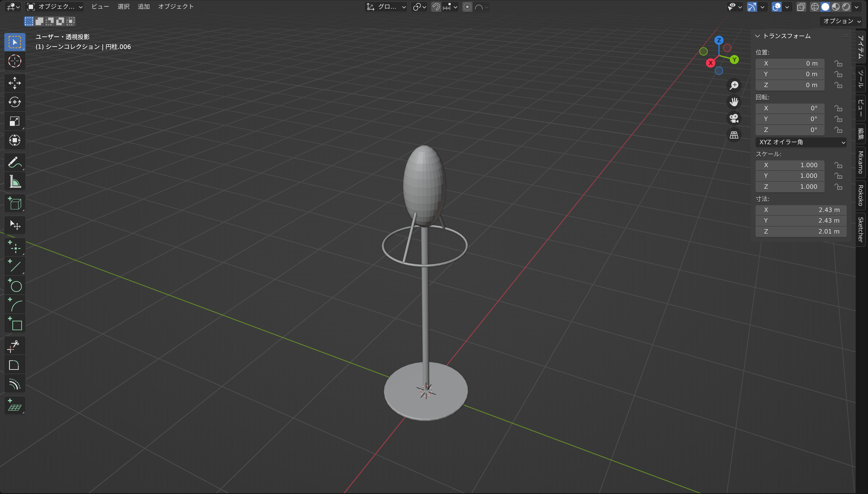868x494 pixels.
Task: Set selection mode to subtract selection
Action: coord(49,21)
